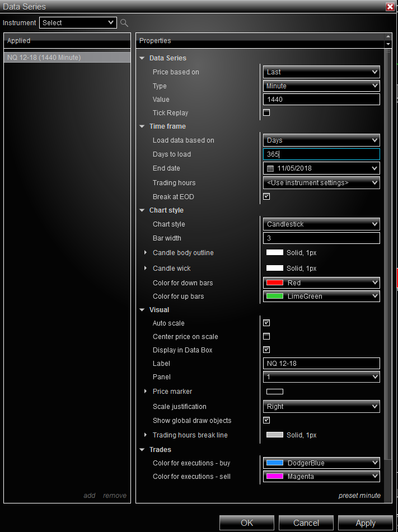Close the Data Series window
Screen dimensions: 398x532
click(x=390, y=7)
